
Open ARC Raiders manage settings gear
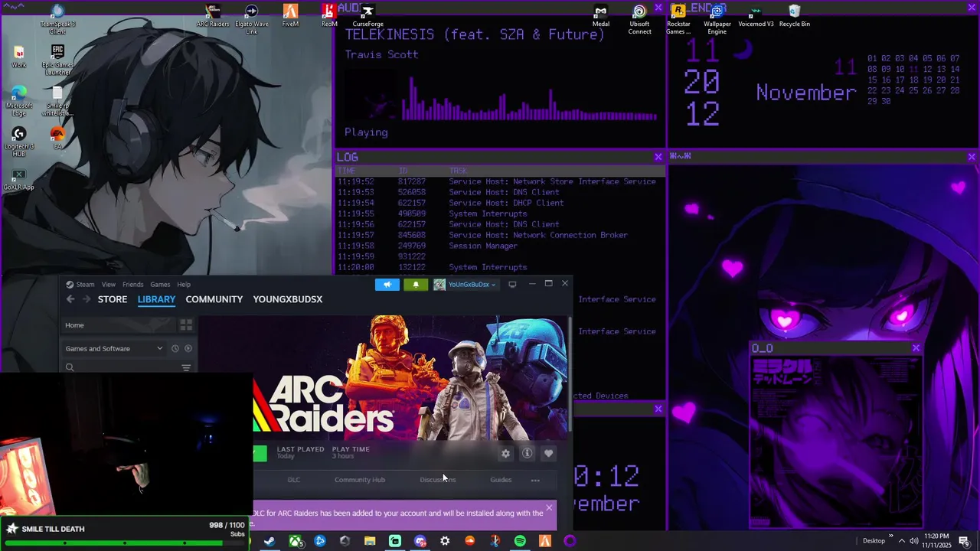[505, 454]
